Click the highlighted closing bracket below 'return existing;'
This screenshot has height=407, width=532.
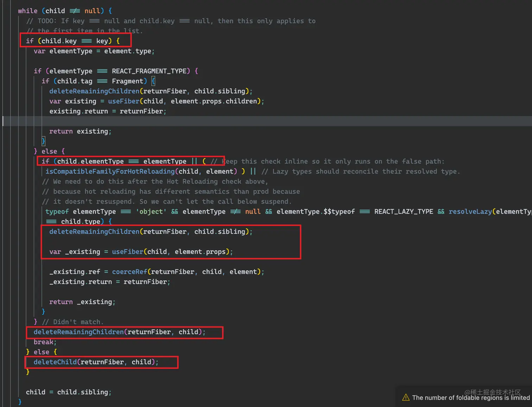(x=43, y=142)
